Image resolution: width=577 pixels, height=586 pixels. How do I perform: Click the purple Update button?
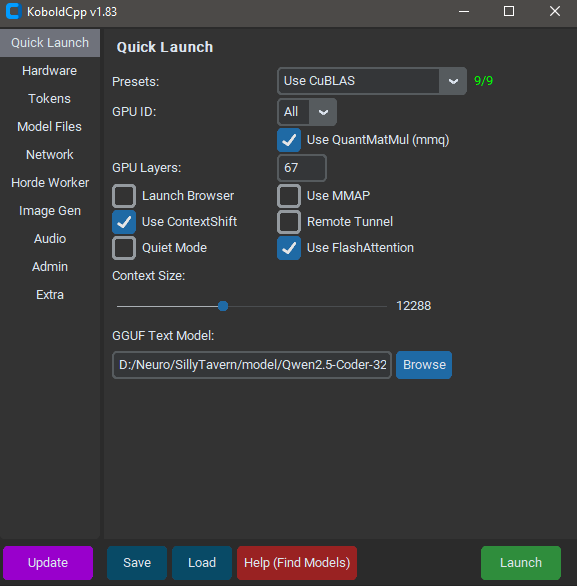pyautogui.click(x=48, y=562)
